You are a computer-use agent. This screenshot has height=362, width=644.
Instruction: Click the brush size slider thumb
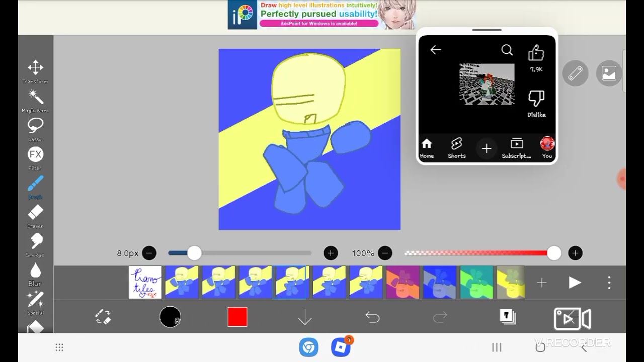pos(194,253)
